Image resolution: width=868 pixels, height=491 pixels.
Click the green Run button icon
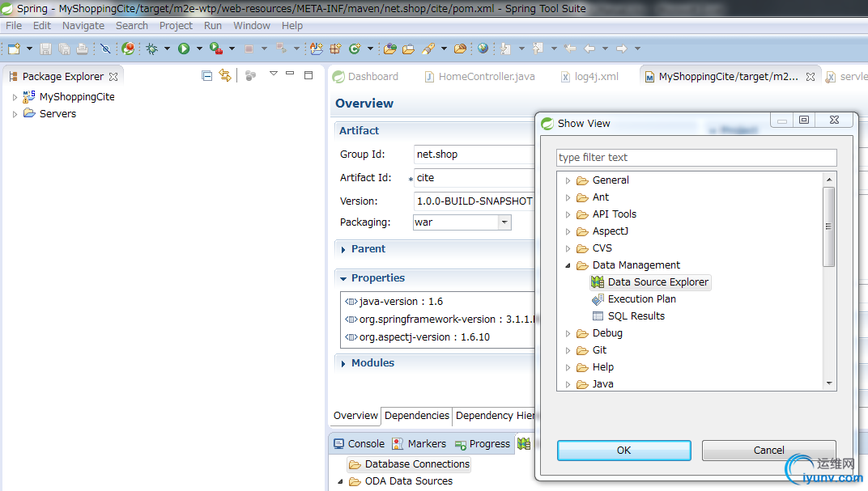(184, 49)
